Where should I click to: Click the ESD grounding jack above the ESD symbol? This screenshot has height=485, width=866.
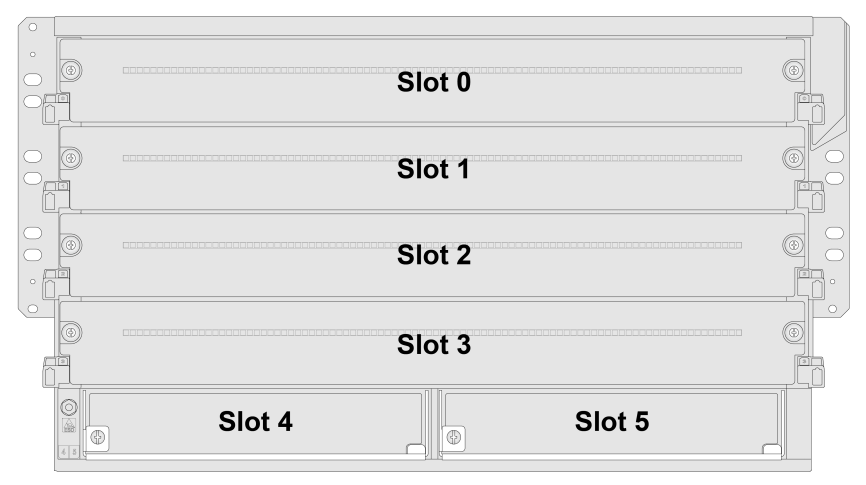(69, 408)
